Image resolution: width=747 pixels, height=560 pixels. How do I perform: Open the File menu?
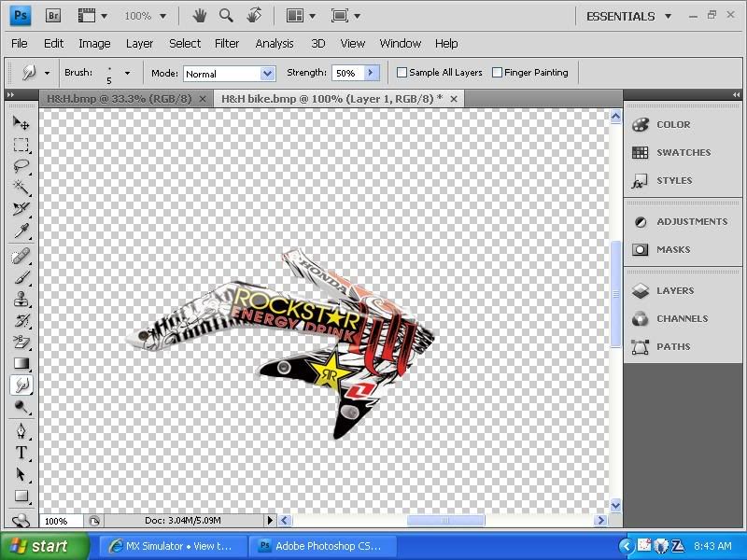pos(19,43)
